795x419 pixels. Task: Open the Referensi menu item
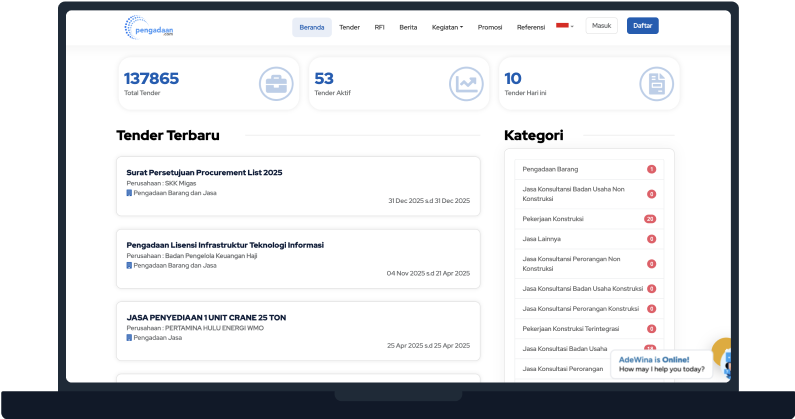pos(531,27)
